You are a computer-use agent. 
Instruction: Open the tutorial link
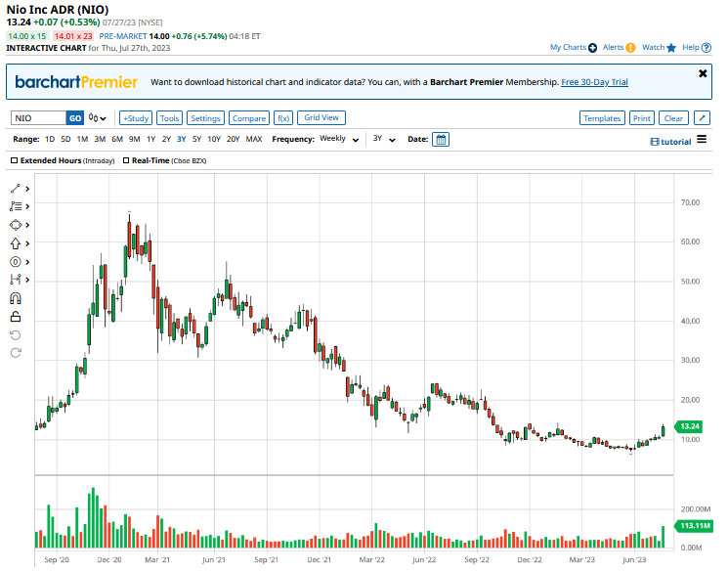(671, 142)
